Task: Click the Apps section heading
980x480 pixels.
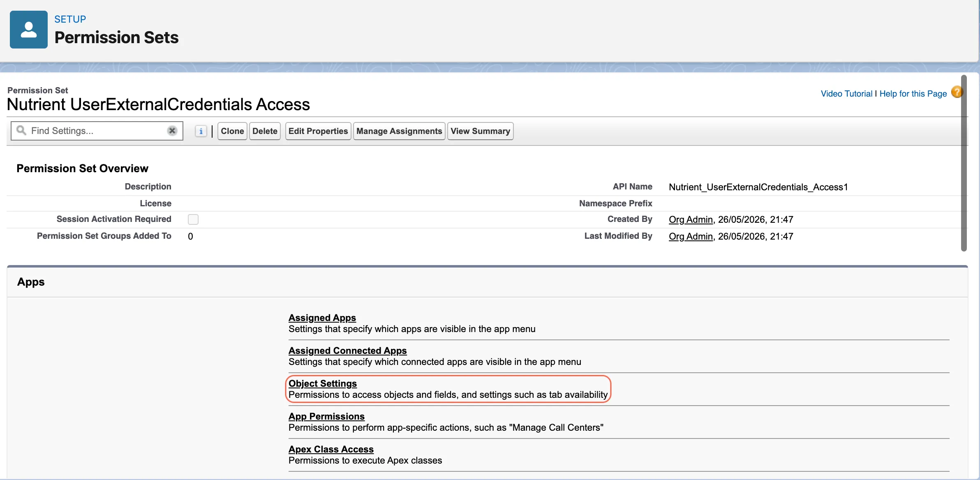Action: click(31, 282)
